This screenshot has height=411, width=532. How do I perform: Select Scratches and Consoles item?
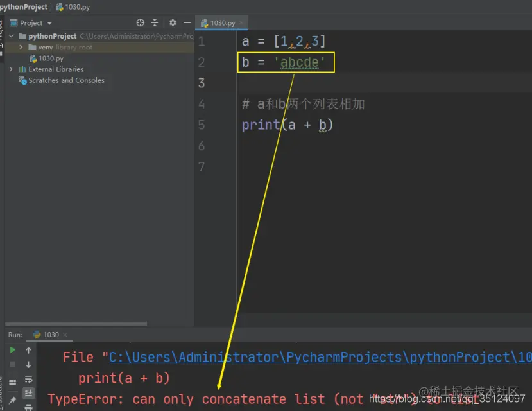pos(62,80)
